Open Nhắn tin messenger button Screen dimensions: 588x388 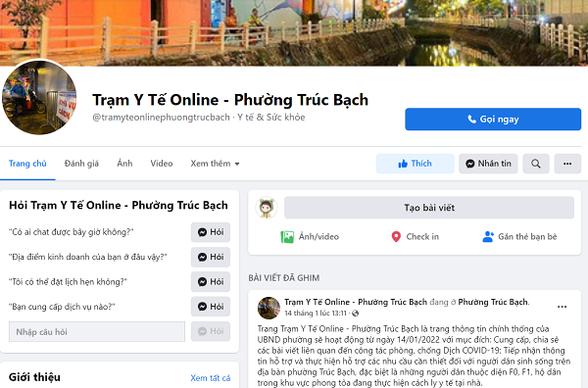click(488, 164)
